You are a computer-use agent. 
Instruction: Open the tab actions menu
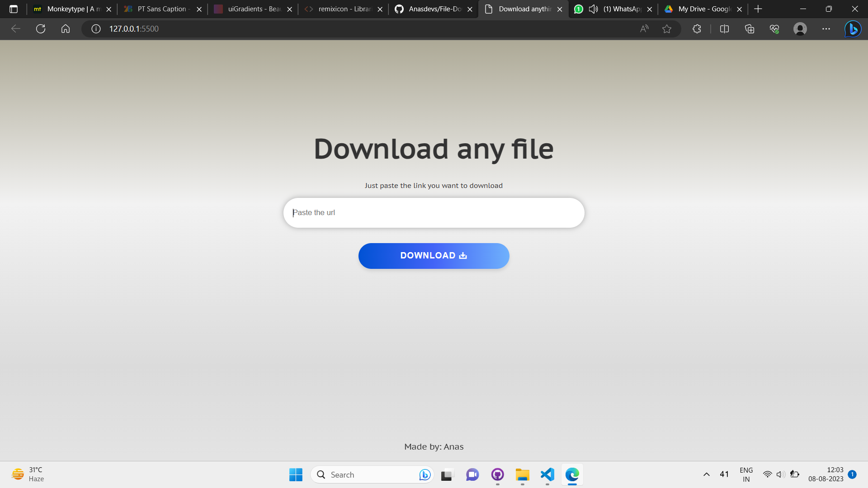pyautogui.click(x=14, y=9)
